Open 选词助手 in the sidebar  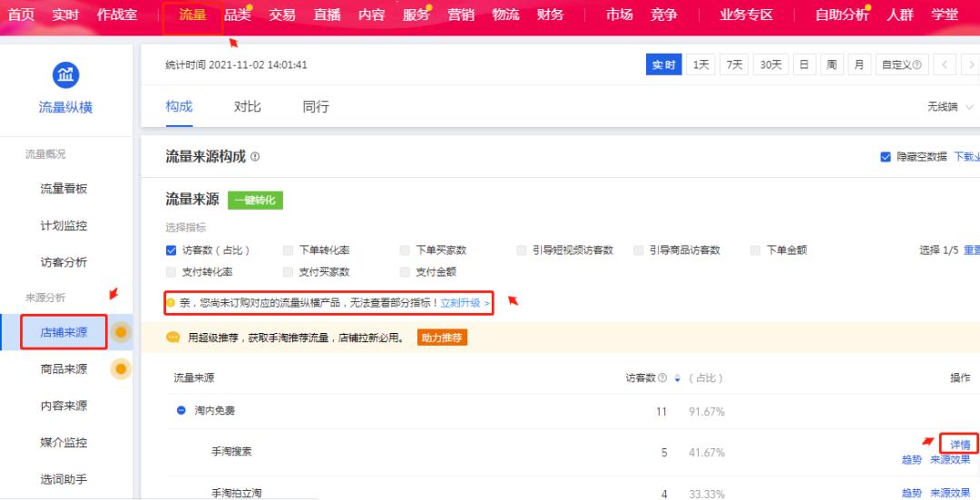64,479
